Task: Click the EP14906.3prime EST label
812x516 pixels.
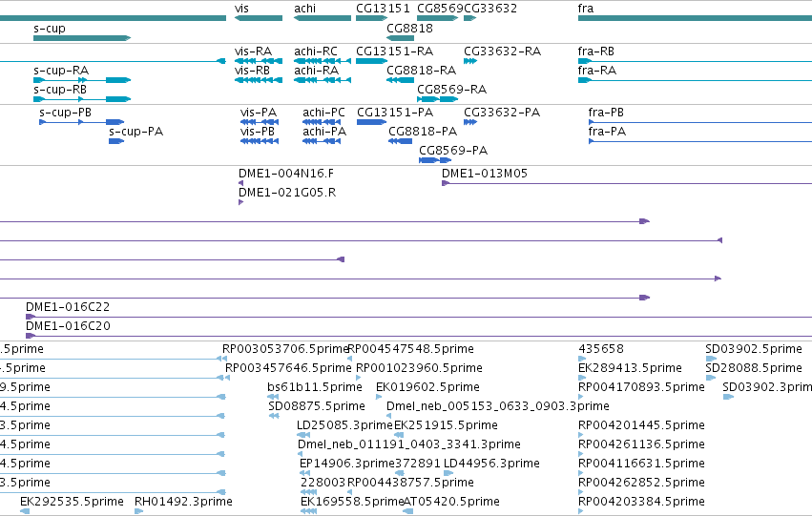Action: 347,464
